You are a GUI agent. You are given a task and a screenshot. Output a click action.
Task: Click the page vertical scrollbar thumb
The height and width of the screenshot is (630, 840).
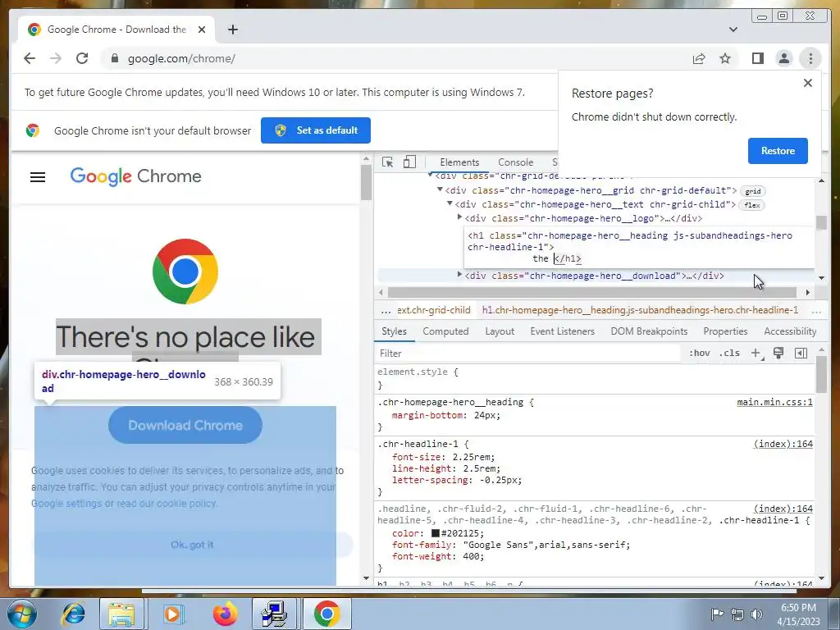click(x=367, y=182)
